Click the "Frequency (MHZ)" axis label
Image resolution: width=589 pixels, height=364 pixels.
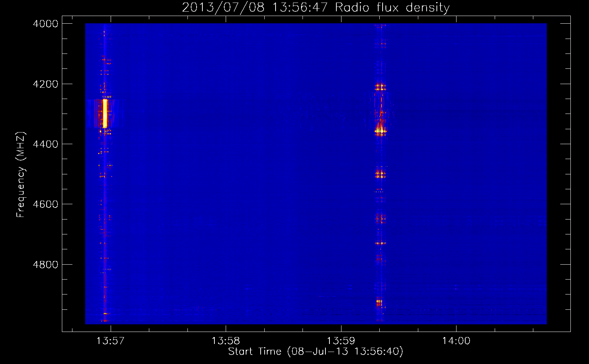(x=21, y=175)
